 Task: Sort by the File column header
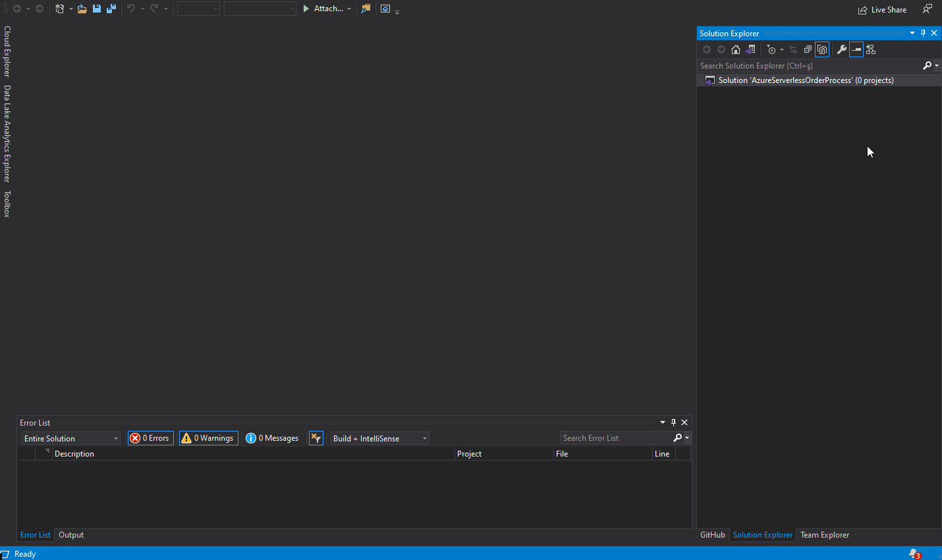[x=603, y=454]
